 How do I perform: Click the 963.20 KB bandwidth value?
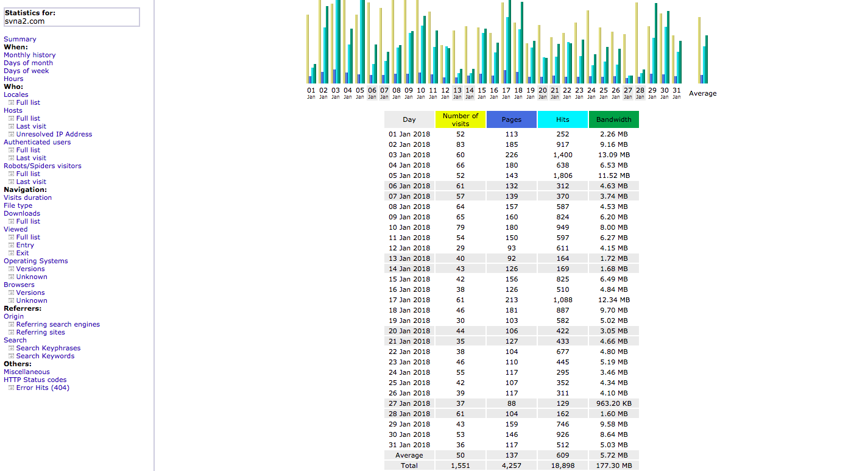614,403
